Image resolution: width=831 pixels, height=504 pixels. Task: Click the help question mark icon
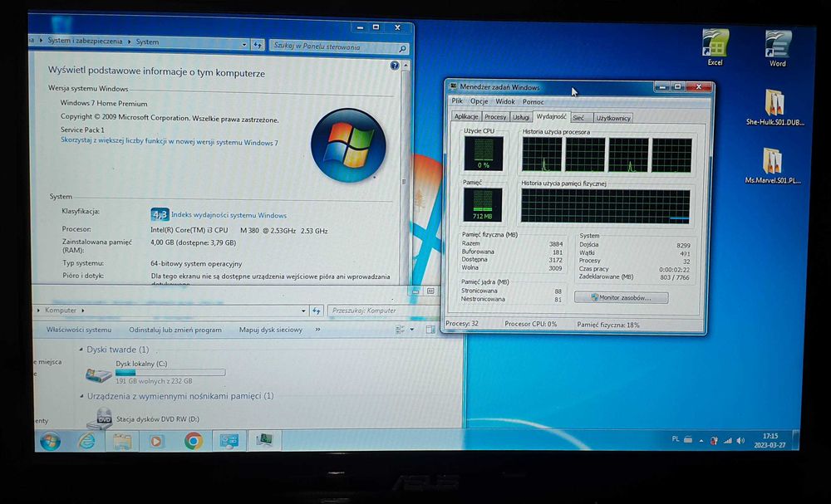(394, 65)
